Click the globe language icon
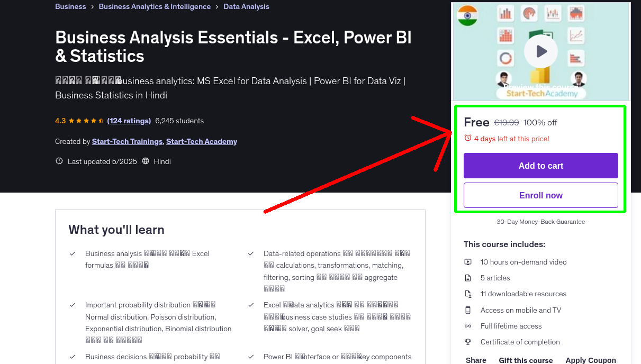641x364 pixels. coord(146,161)
